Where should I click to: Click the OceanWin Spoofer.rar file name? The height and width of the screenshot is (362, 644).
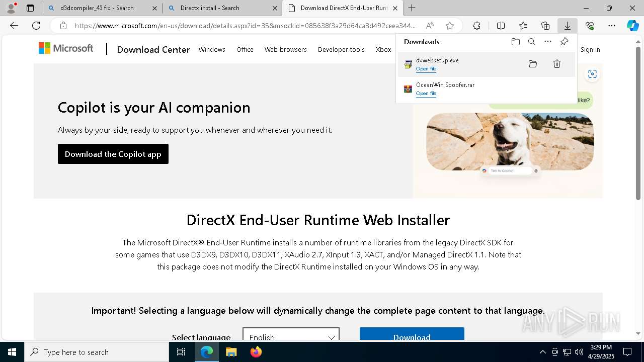pyautogui.click(x=445, y=85)
